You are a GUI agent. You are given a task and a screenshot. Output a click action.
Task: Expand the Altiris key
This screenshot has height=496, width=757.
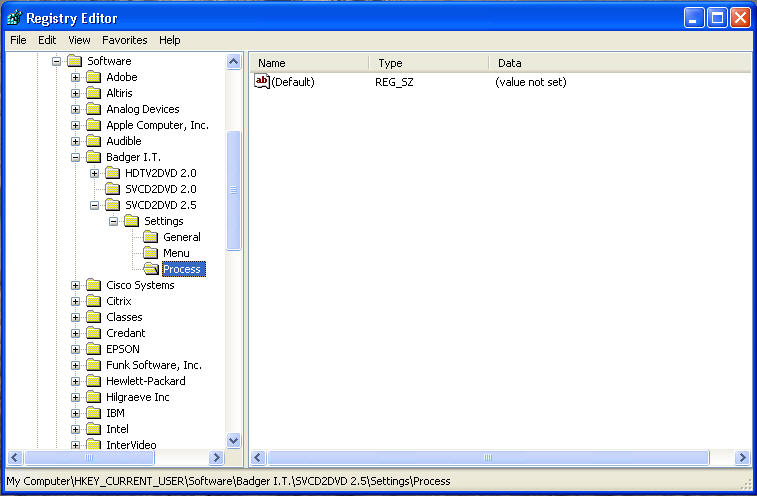75,93
